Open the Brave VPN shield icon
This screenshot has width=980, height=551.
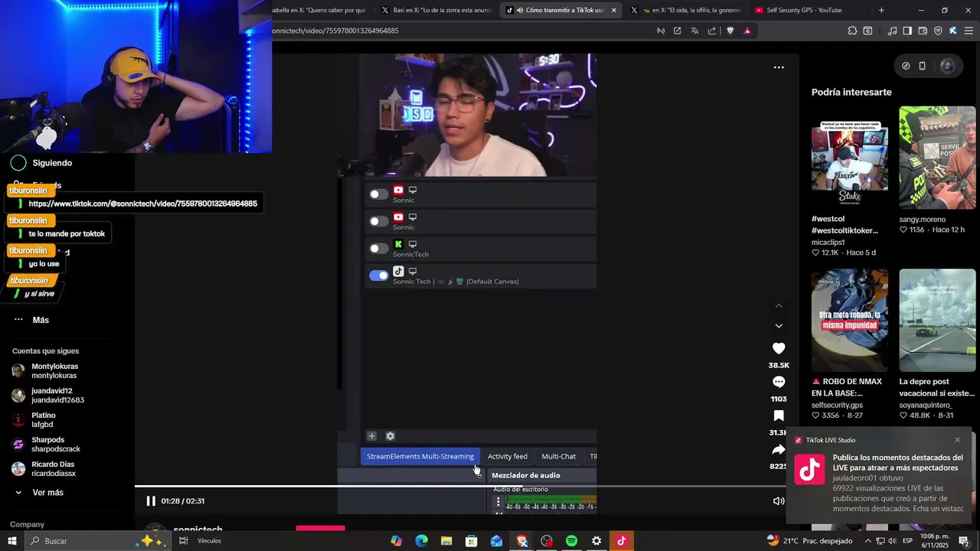(x=938, y=31)
